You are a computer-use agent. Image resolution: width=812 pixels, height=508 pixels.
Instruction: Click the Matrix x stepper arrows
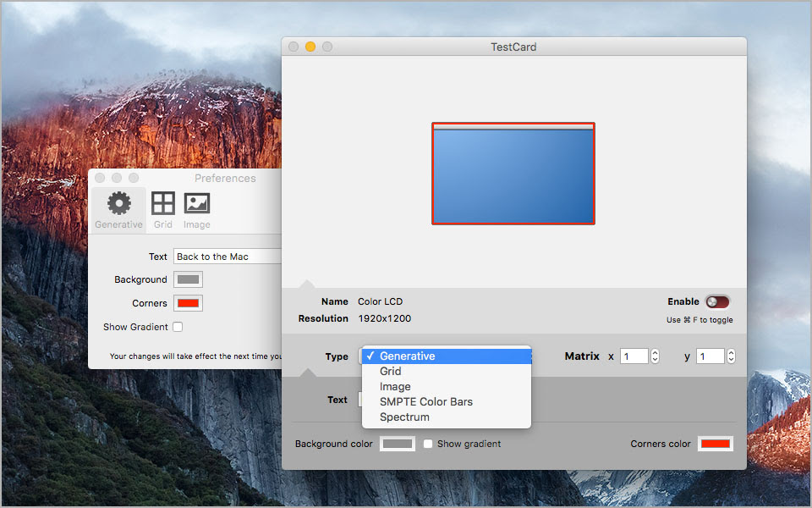655,356
